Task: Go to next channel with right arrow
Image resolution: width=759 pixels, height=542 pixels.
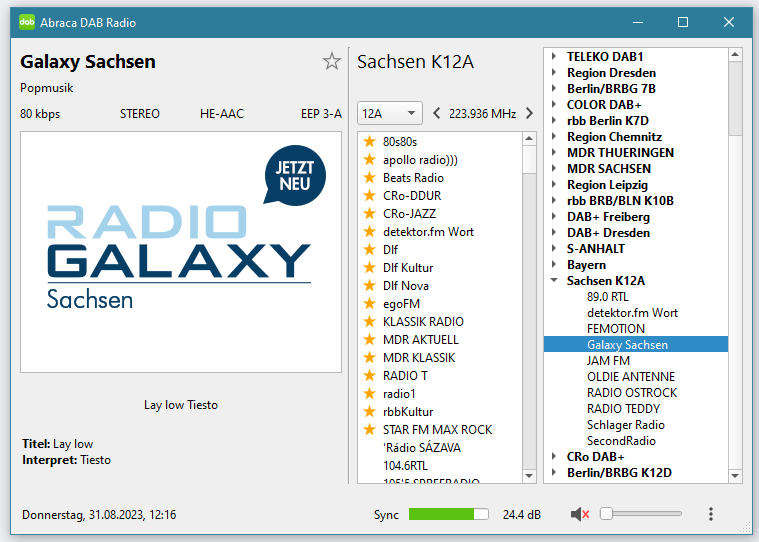Action: pyautogui.click(x=529, y=113)
